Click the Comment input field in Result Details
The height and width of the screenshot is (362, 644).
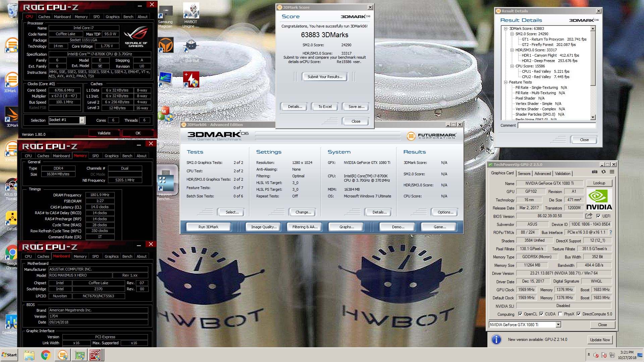click(556, 125)
